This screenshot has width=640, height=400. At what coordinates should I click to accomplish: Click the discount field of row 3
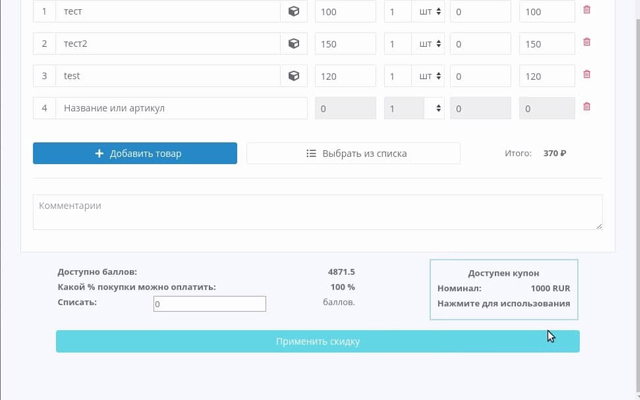click(480, 76)
